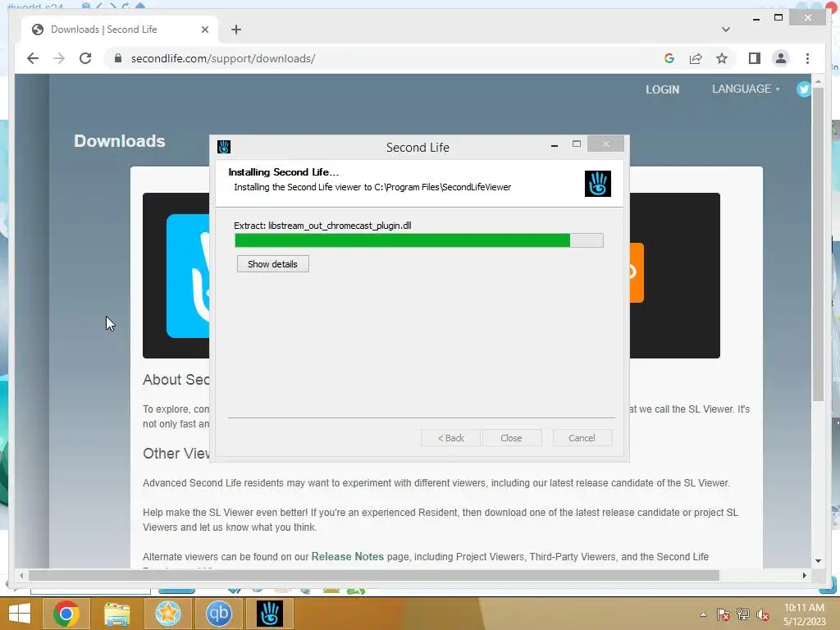Minimize the Second Life installer window
The width and height of the screenshot is (840, 630).
click(555, 145)
